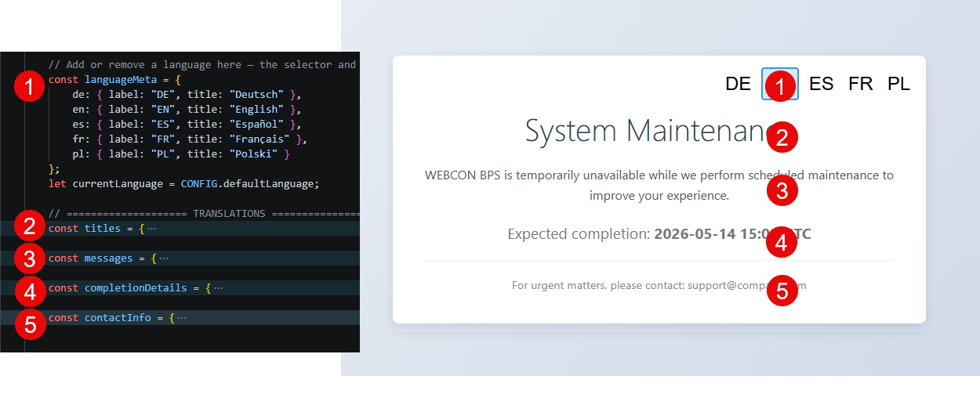Click the 'const languageMeta = {' code line
Screen dimensions: 980x401
[114, 80]
